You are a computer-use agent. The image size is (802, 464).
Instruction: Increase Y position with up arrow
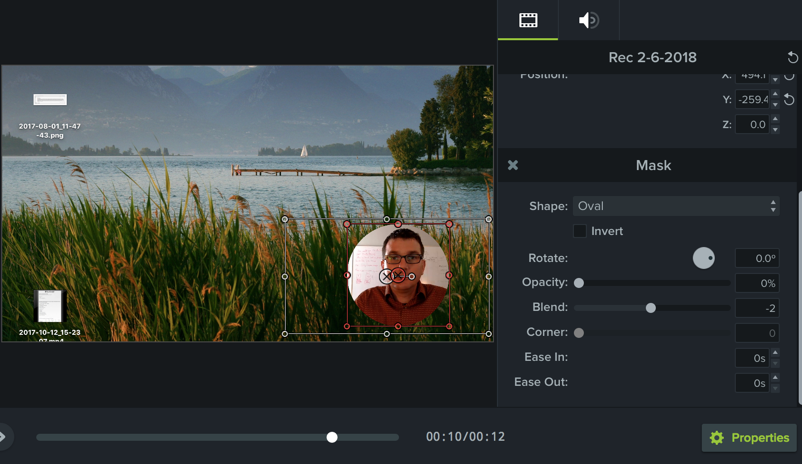[x=775, y=95]
